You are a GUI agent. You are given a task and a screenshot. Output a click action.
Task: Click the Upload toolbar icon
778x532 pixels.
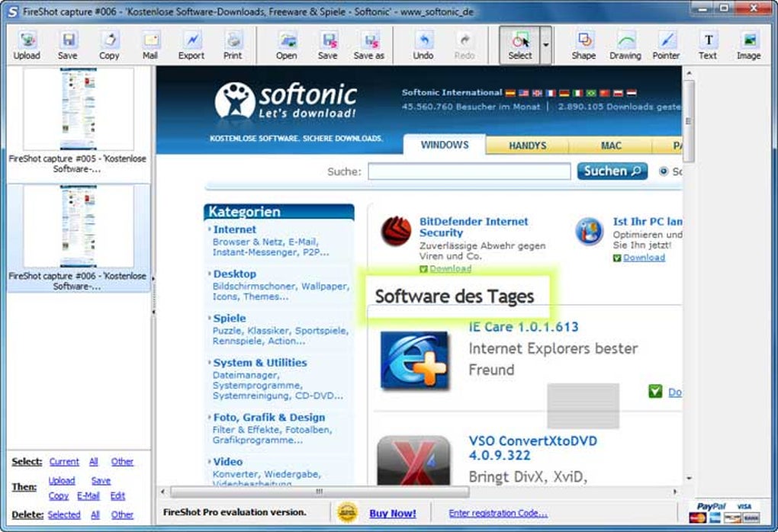[x=27, y=46]
